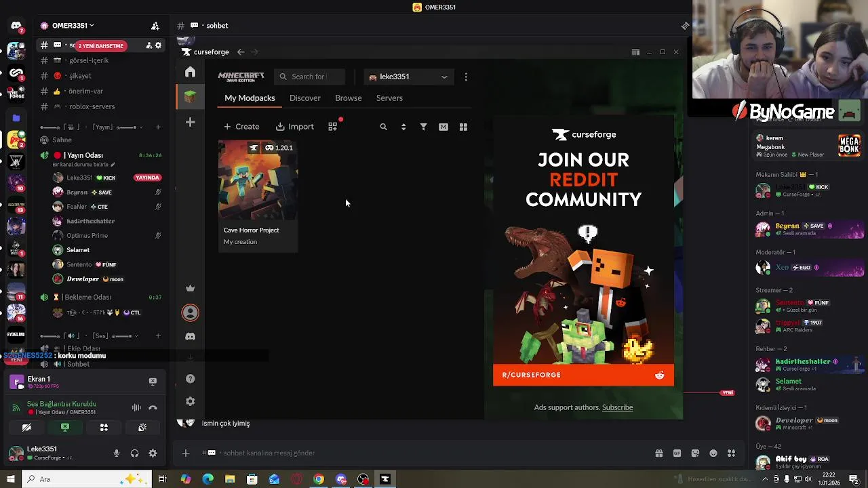Open Discord gift icon in chat bar
The height and width of the screenshot is (488, 868).
[x=658, y=453]
